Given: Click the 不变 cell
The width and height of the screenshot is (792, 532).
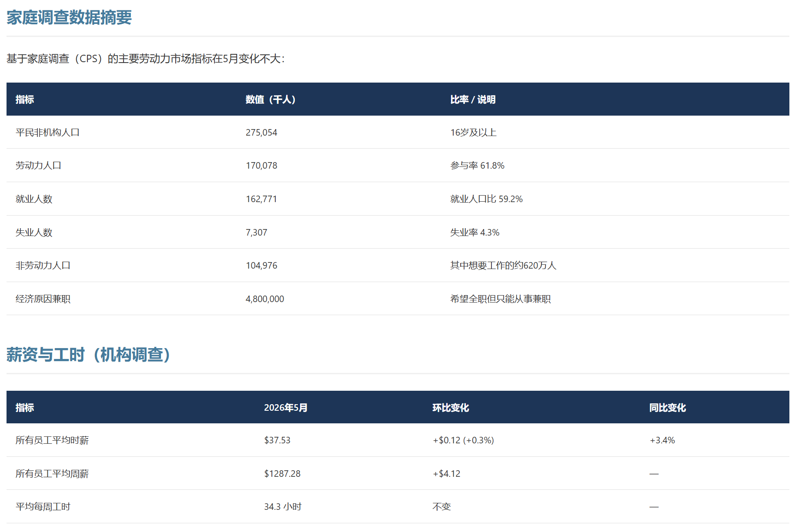Looking at the screenshot, I should (441, 507).
